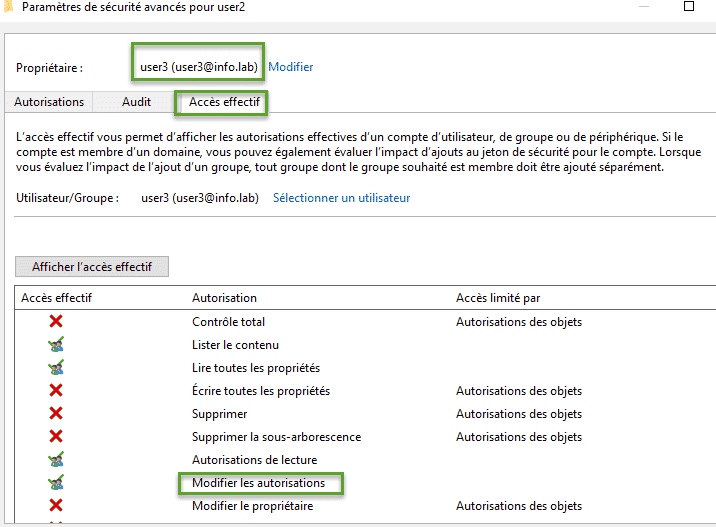The width and height of the screenshot is (716, 527).
Task: Click Sélectionner un utilisateur link
Action: [x=341, y=198]
